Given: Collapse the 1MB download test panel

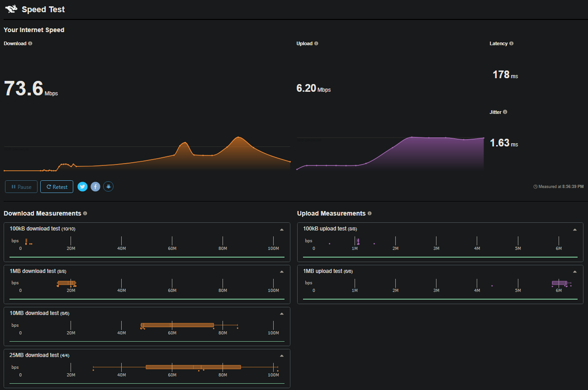Looking at the screenshot, I should [x=282, y=272].
